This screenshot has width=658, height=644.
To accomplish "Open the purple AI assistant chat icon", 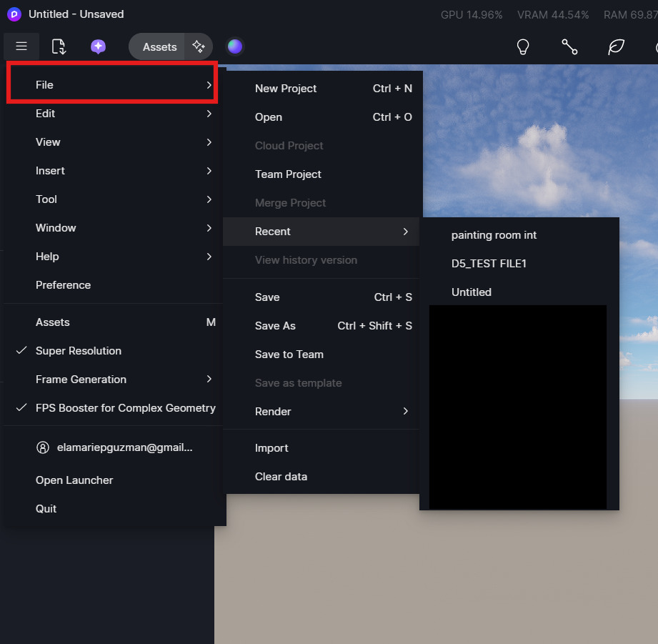I will point(98,46).
